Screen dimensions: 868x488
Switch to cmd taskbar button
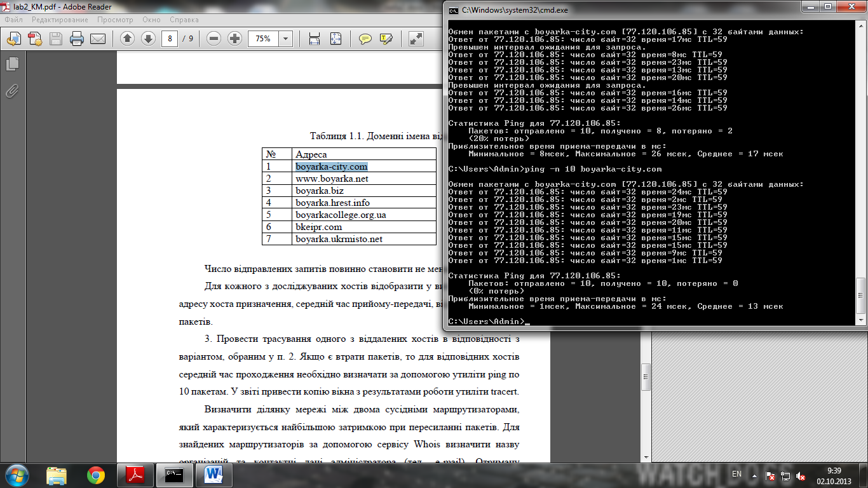point(175,475)
